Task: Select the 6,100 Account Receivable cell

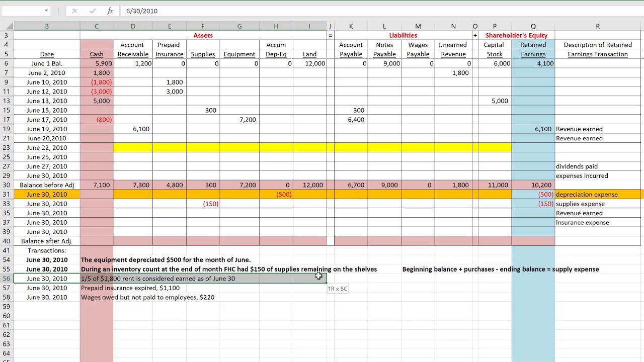Action: [133, 129]
